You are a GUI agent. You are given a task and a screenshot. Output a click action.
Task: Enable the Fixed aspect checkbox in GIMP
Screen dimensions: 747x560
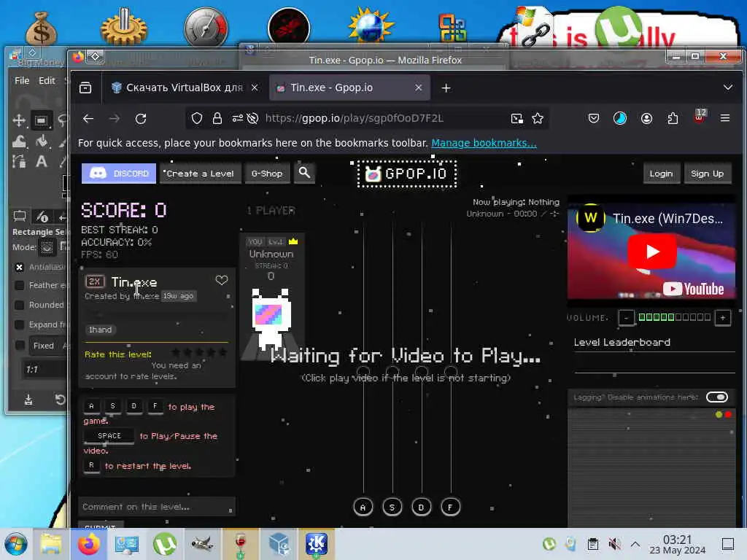(x=19, y=346)
